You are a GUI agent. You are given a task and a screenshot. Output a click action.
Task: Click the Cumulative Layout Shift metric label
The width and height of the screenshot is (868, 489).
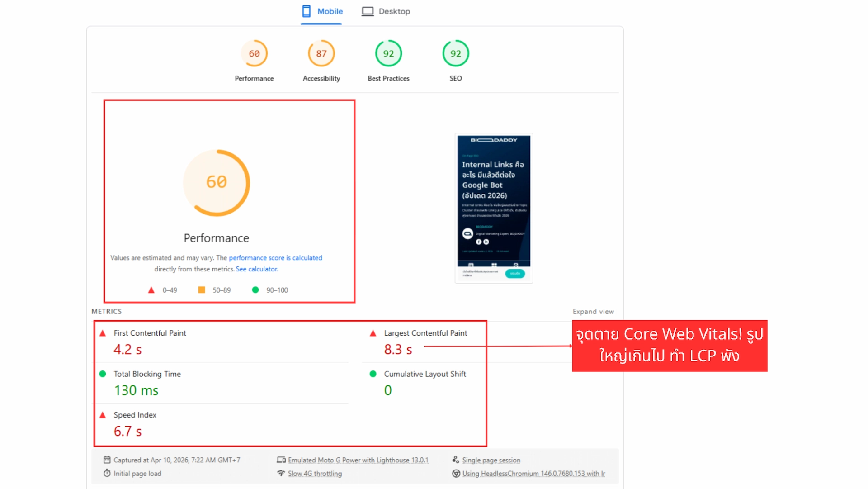425,374
